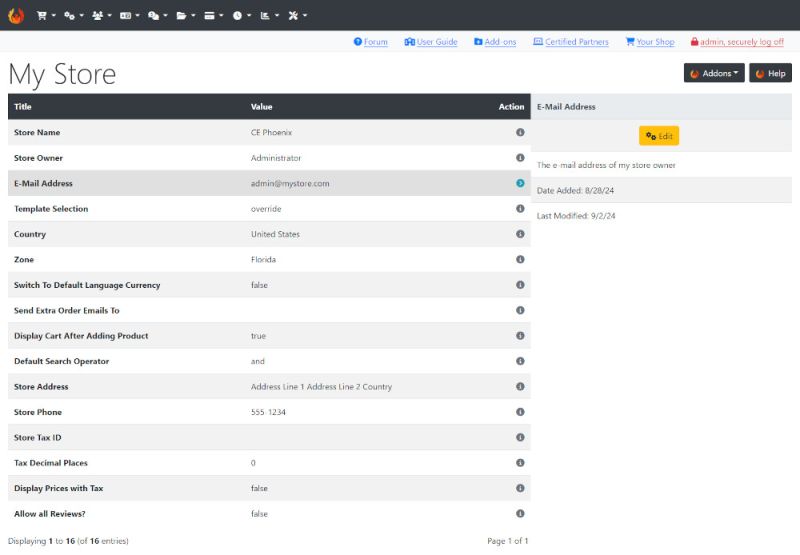The image size is (800, 555).
Task: Click the Help button
Action: tap(770, 73)
